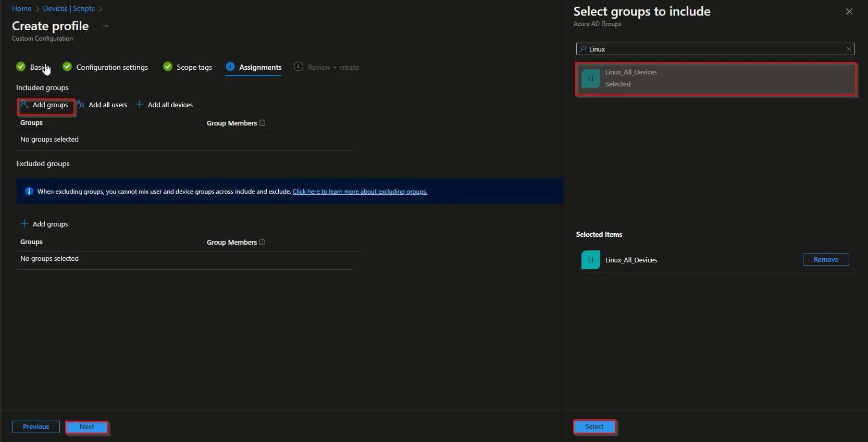Click Azure AD Groups subtitle
868x442 pixels.
coord(598,24)
